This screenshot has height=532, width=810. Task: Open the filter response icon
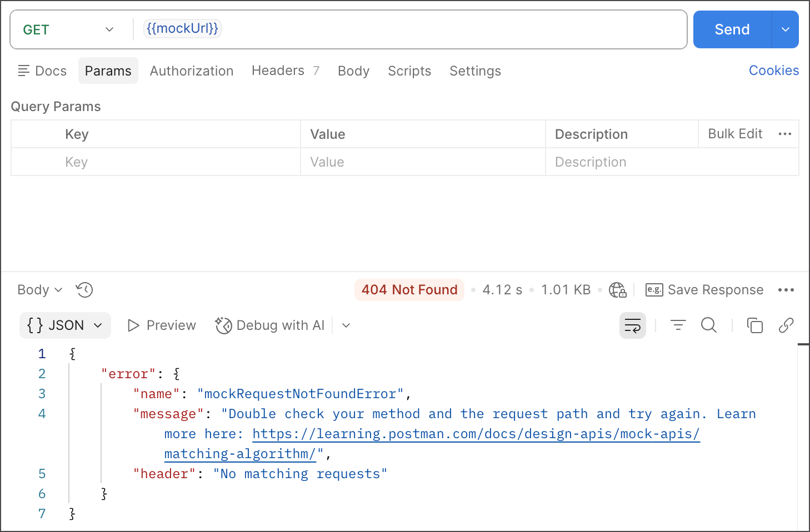[678, 325]
